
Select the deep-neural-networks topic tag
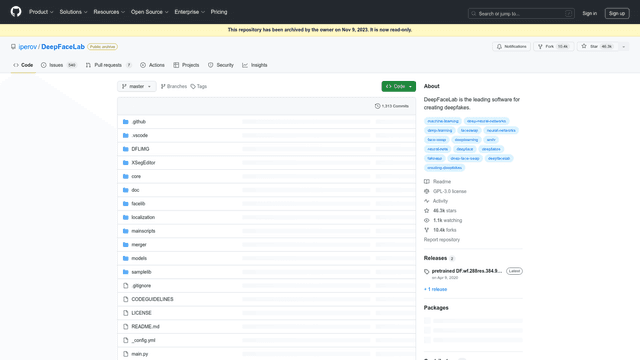(x=486, y=121)
